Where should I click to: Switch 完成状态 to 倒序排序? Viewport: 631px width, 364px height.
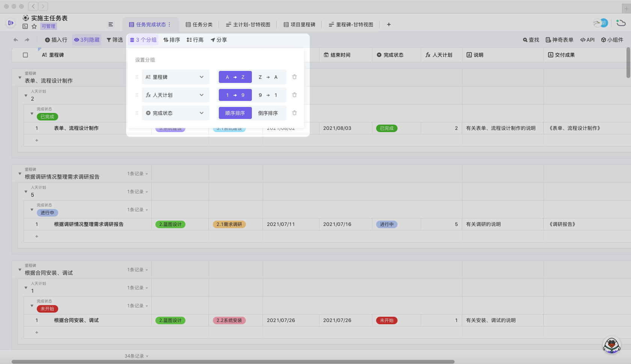tap(268, 113)
